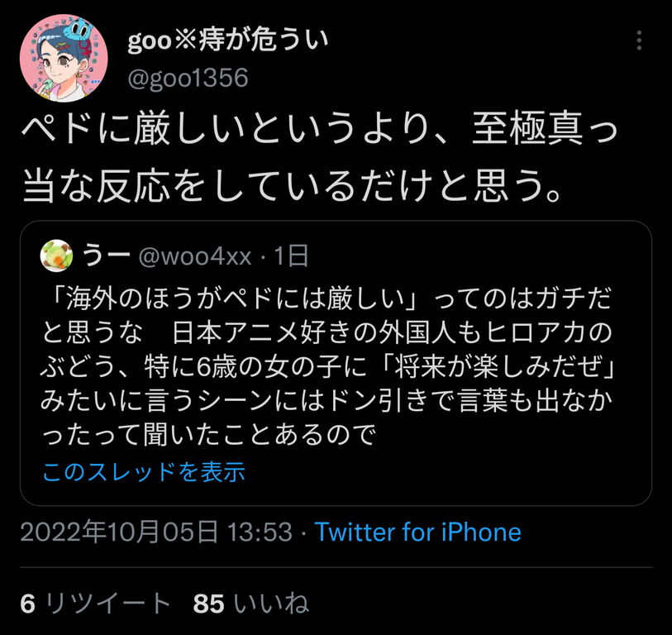Screen dimensions: 672x635
Task: View the 85 いいね list
Action: click(x=250, y=604)
